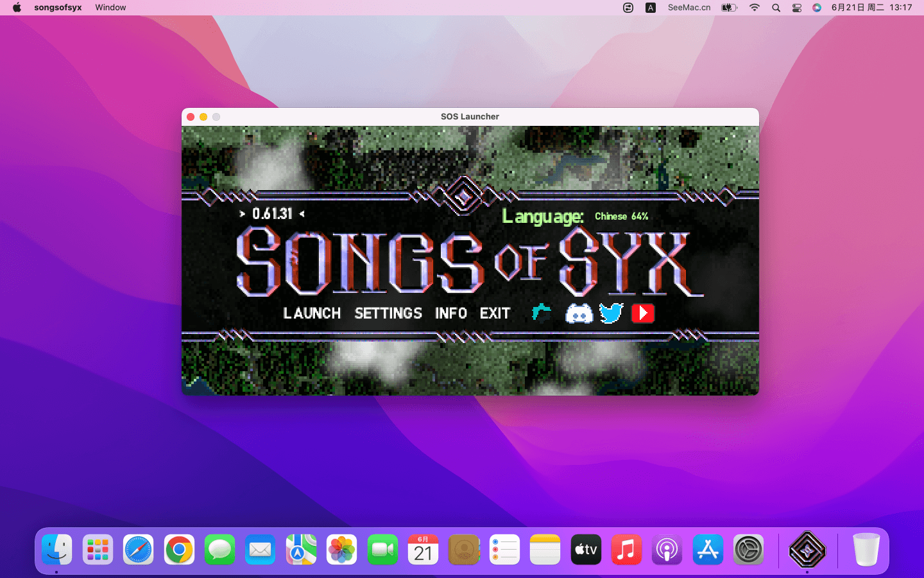Click the input source A icon
The image size is (924, 578).
point(651,8)
